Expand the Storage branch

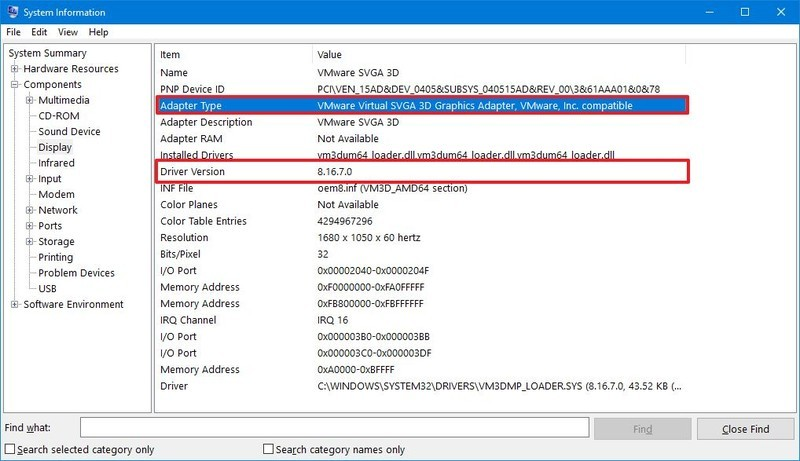[x=30, y=242]
